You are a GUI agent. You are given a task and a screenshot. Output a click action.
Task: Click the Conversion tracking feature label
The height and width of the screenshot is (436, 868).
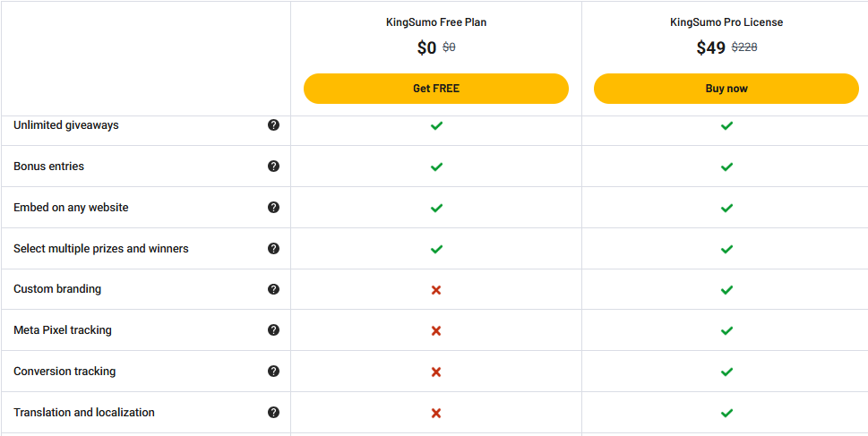click(x=64, y=372)
